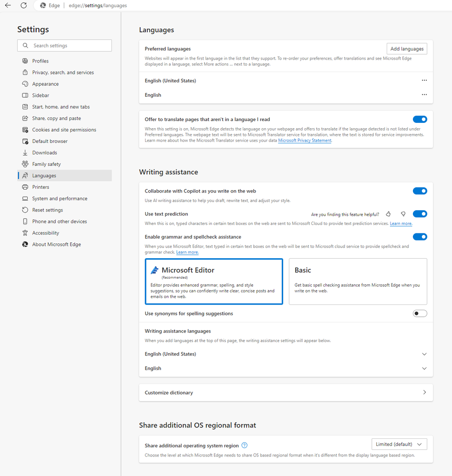This screenshot has width=452, height=476.
Task: Open the Microsoft Privacy Statement link
Action: [305, 140]
